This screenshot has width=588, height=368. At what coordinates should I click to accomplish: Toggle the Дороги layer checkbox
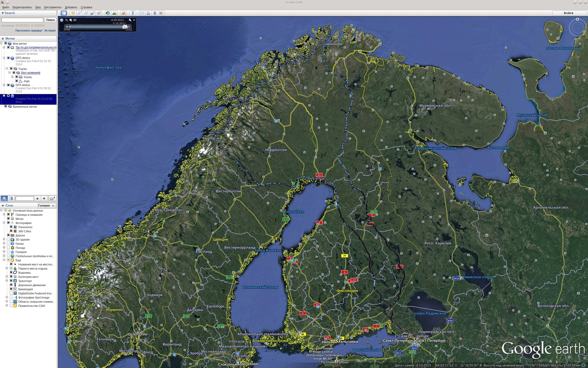pyautogui.click(x=8, y=235)
